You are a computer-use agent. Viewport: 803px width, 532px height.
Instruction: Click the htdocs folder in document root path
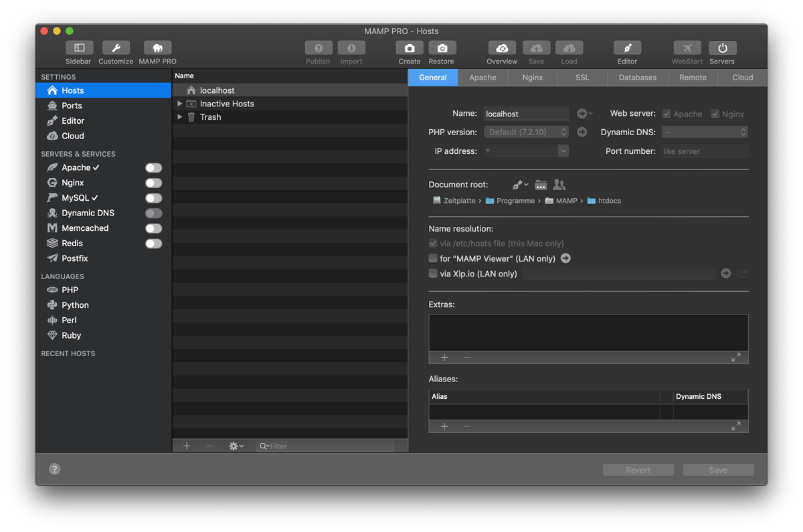[x=604, y=201]
